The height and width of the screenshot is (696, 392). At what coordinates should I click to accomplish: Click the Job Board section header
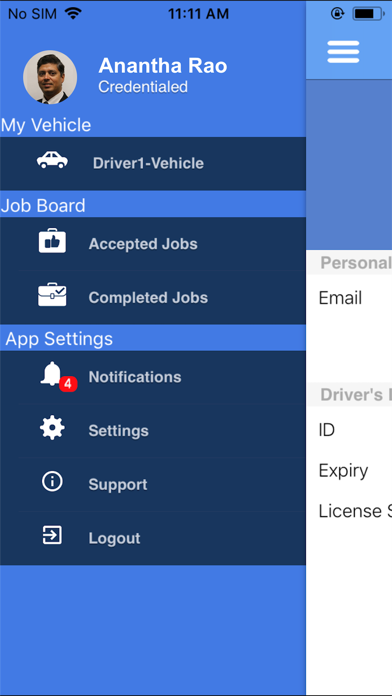(43, 206)
